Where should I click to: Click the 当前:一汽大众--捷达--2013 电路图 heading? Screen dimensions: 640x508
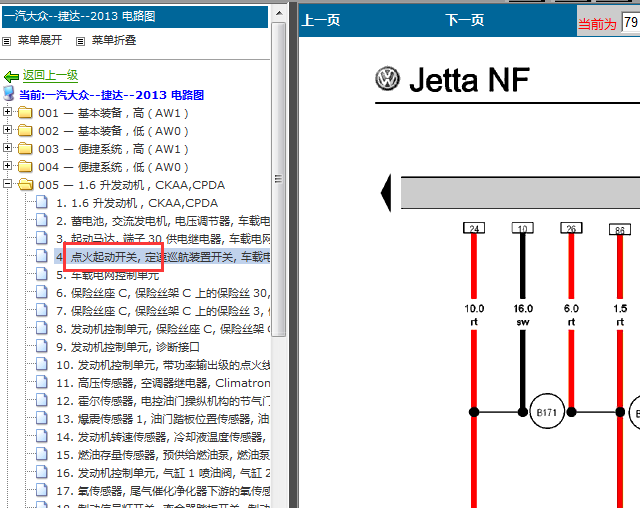pyautogui.click(x=111, y=95)
